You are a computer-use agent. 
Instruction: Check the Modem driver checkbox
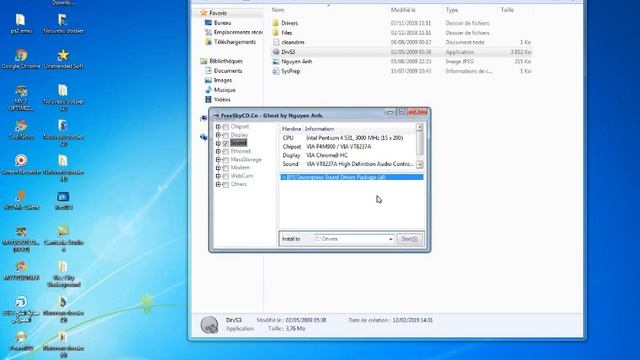[226, 168]
